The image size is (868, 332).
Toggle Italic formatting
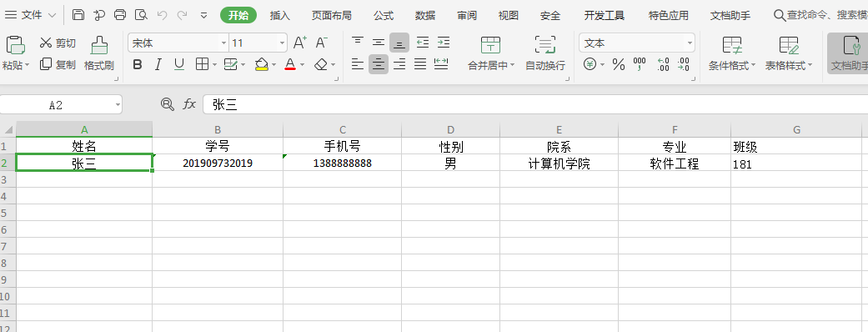tap(158, 65)
